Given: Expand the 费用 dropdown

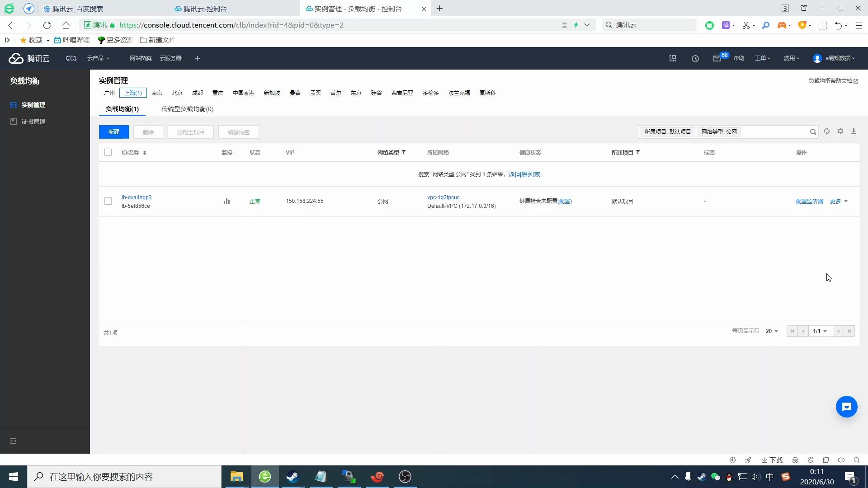Looking at the screenshot, I should pyautogui.click(x=792, y=58).
